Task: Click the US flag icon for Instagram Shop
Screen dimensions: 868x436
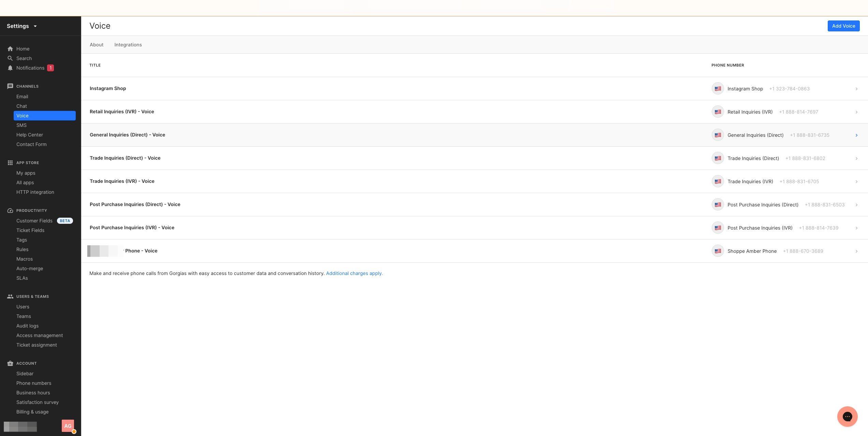Action: click(718, 89)
